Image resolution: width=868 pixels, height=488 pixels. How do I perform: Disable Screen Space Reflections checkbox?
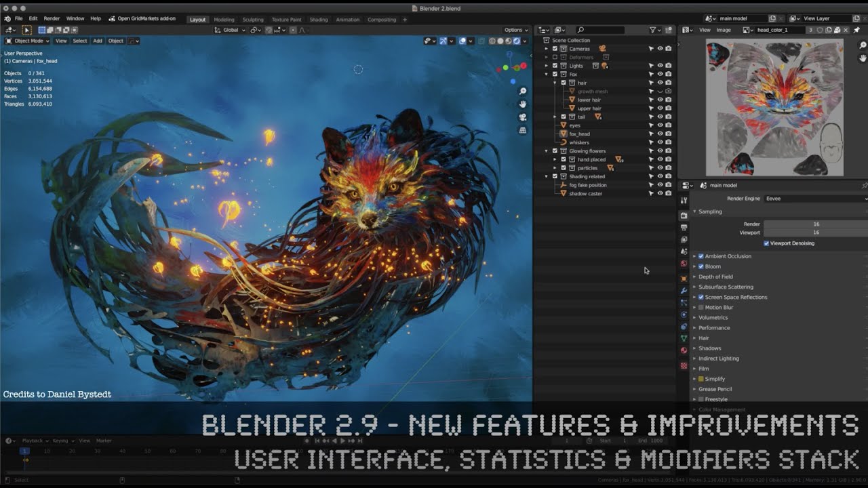point(701,297)
